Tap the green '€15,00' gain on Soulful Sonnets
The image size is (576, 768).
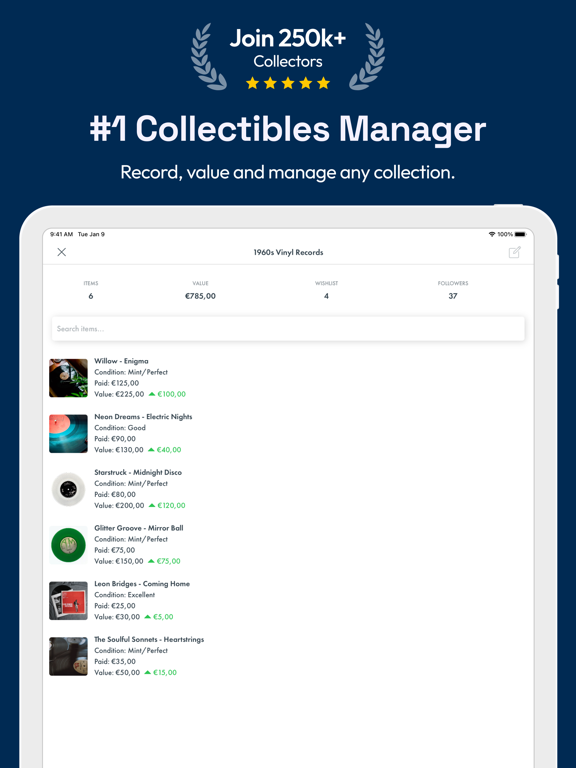[165, 672]
